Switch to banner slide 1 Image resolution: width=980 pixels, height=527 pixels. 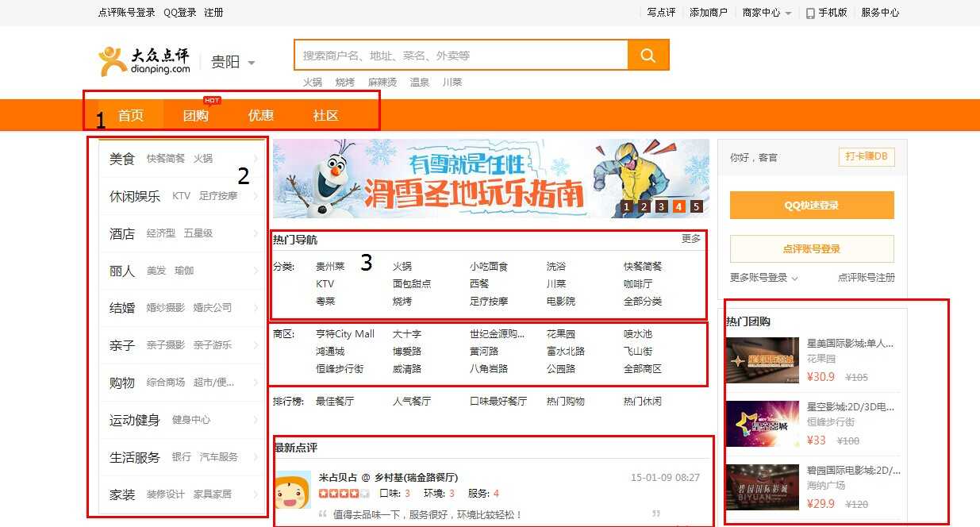[x=627, y=207]
